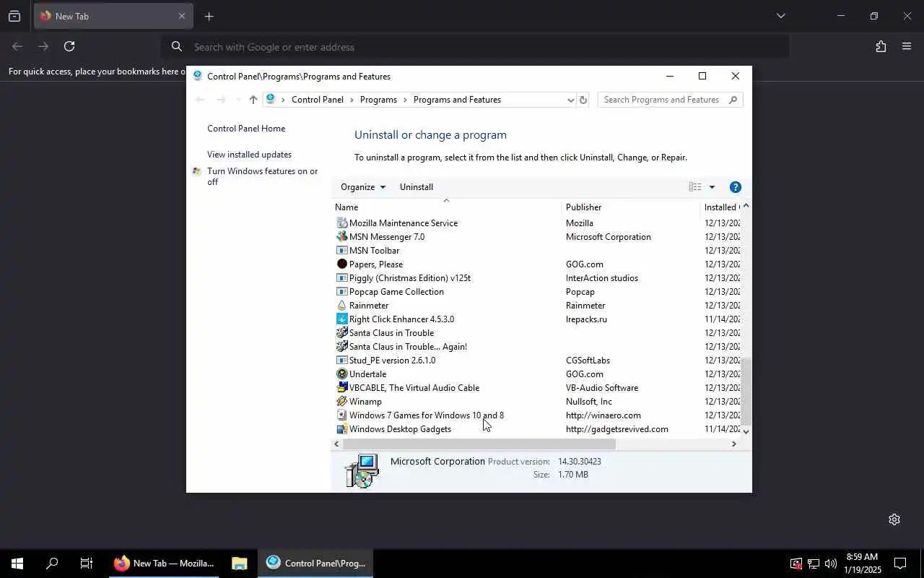Expand the address bar history dropdown
The height and width of the screenshot is (578, 924).
pos(570,100)
